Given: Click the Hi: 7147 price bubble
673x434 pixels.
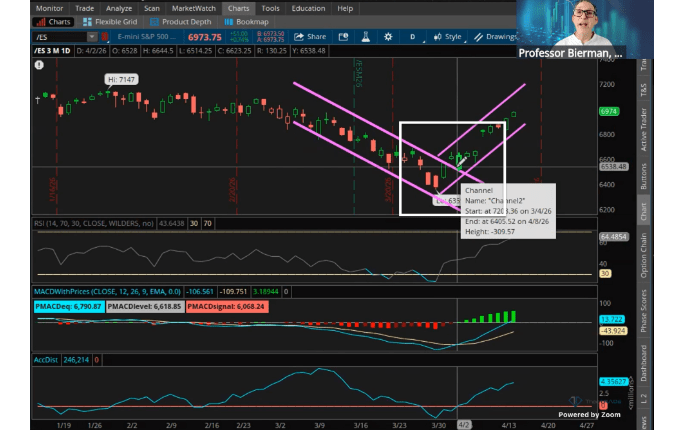Looking at the screenshot, I should [121, 79].
